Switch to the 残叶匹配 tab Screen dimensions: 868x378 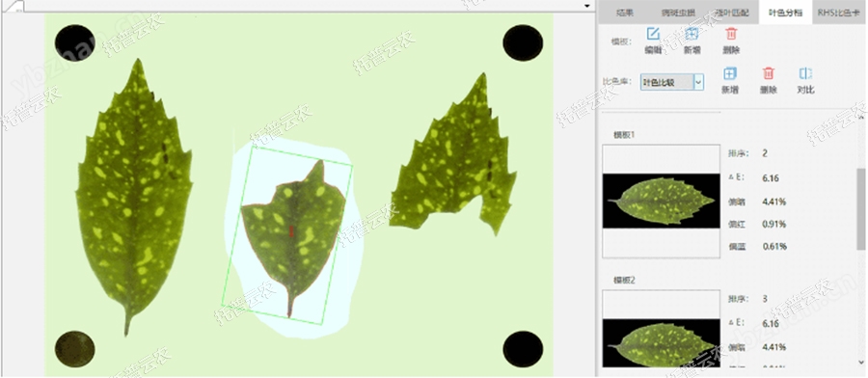(x=731, y=13)
